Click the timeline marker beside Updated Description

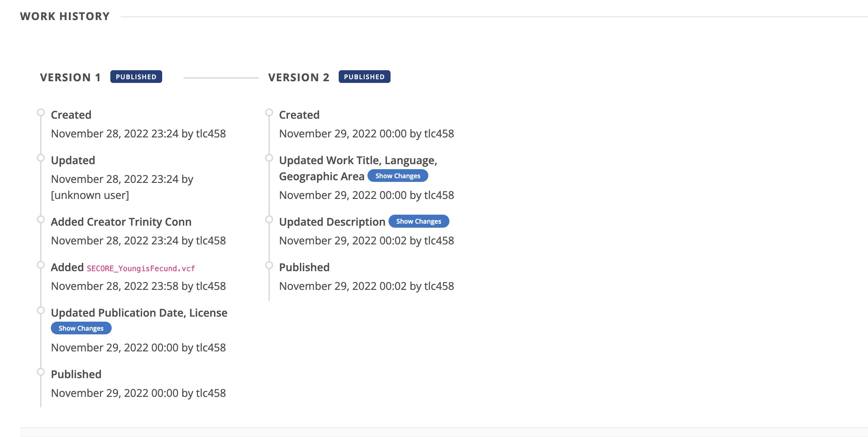[269, 218]
